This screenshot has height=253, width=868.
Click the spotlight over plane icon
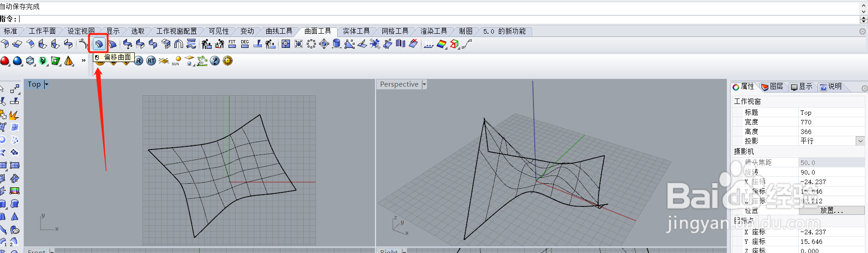189,61
